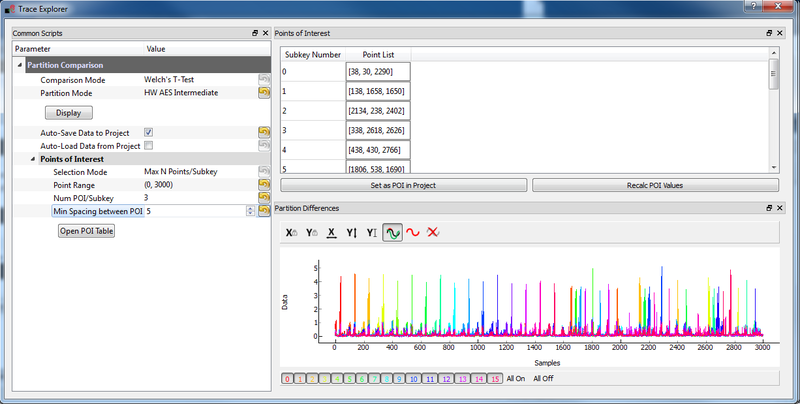Lock the X axis in plot toolbar

291,233
